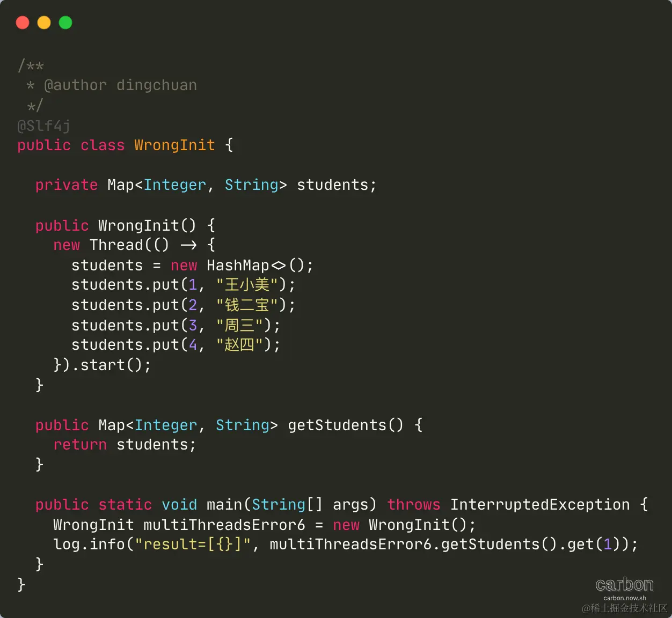Screen dimensions: 672x618
Task: Click the 'WrongInit' class name in the class declaration
Action: (x=174, y=145)
